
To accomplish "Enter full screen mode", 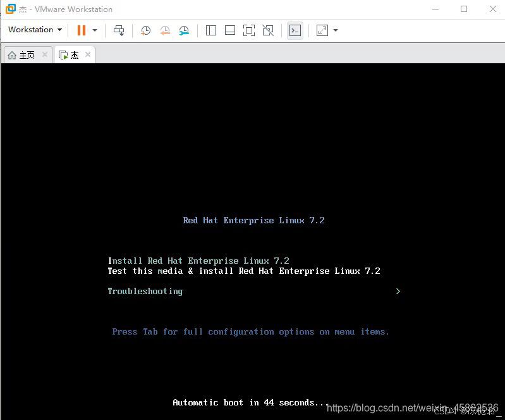I will tap(249, 30).
